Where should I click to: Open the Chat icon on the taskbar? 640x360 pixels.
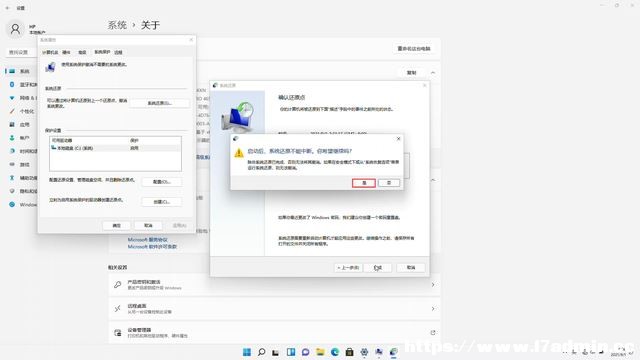point(306,352)
